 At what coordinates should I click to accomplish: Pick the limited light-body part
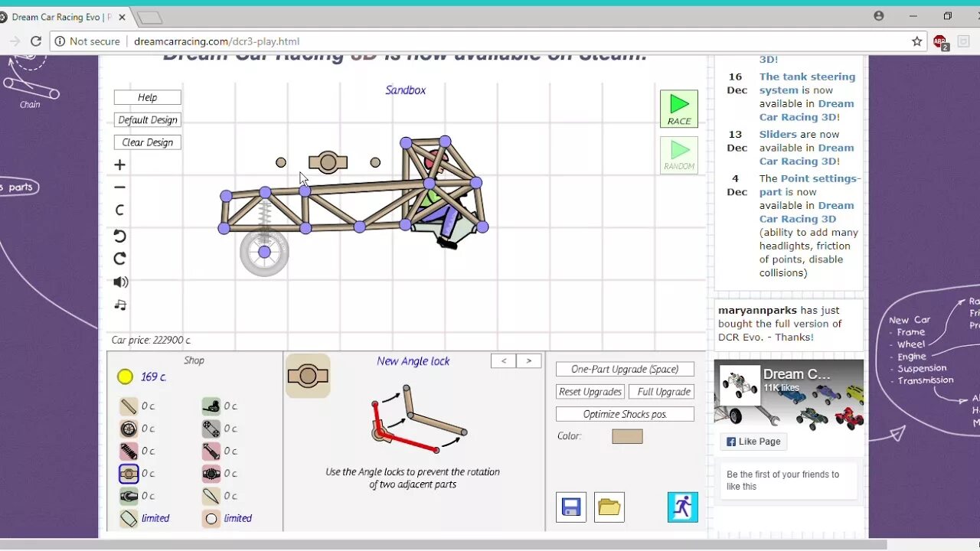pyautogui.click(x=129, y=518)
